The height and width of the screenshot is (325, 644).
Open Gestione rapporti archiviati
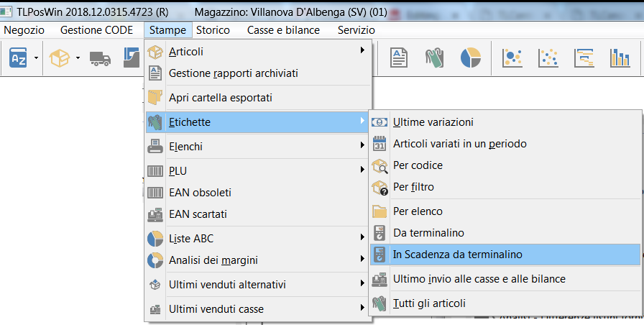(233, 73)
